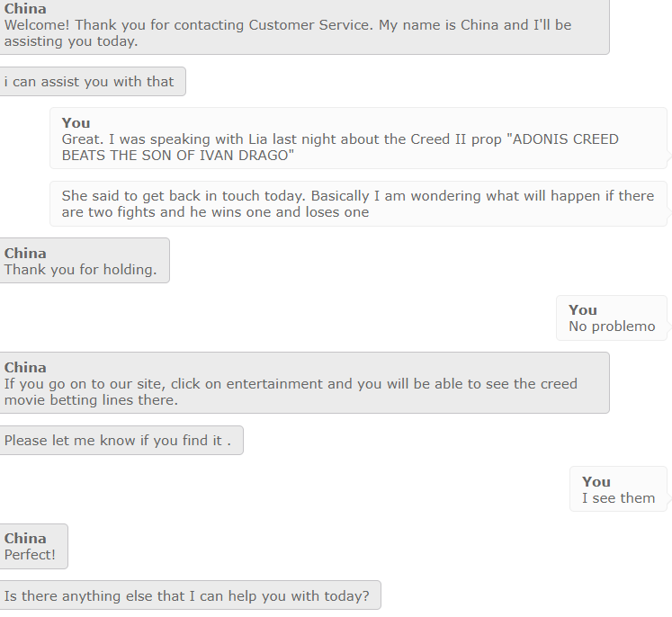This screenshot has width=672, height=617.
Task: Click China name above entertainment instructions
Action: 25,368
